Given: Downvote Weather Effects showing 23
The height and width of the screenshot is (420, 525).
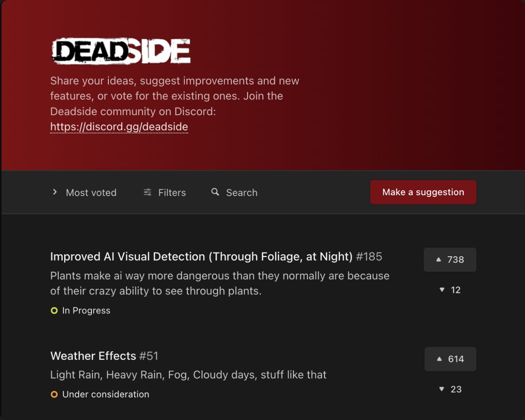Looking at the screenshot, I should pyautogui.click(x=450, y=389).
